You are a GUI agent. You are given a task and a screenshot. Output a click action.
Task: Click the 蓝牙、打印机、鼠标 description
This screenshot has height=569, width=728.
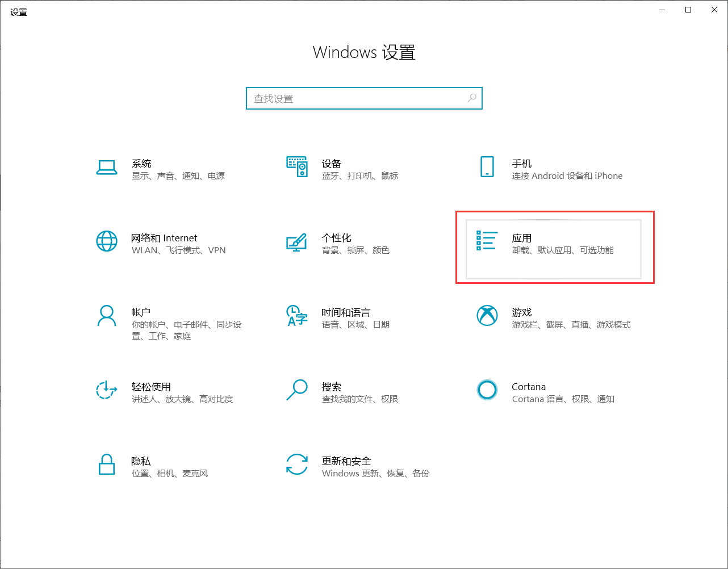tap(360, 176)
